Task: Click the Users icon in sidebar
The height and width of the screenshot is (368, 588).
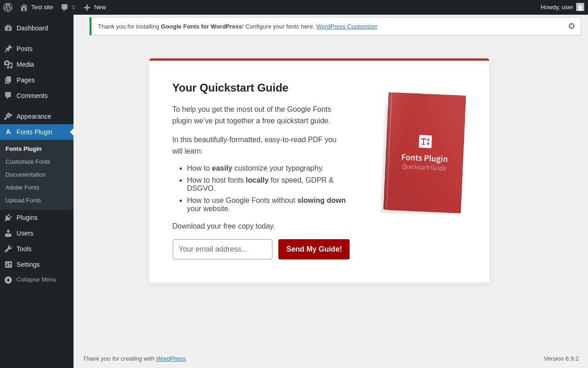Action: [8, 233]
